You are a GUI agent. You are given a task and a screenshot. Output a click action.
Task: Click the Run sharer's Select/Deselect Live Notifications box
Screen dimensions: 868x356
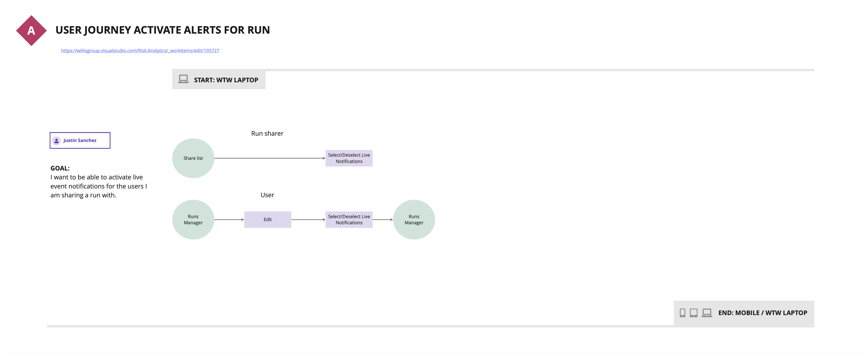tap(349, 158)
